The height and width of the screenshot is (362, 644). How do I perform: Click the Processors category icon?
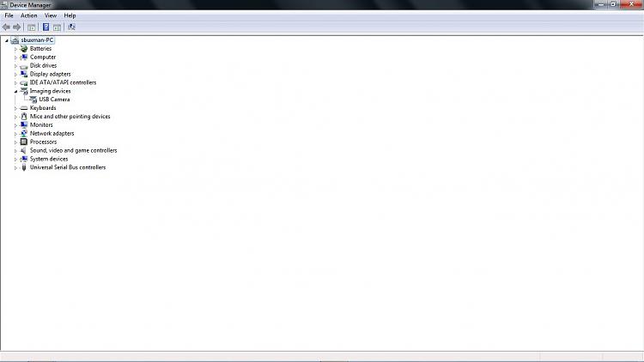pyautogui.click(x=24, y=142)
